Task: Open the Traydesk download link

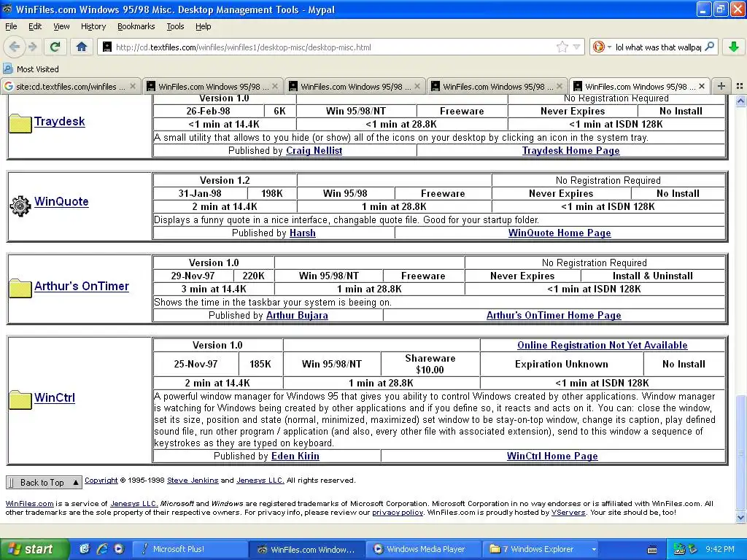Action: [x=60, y=122]
